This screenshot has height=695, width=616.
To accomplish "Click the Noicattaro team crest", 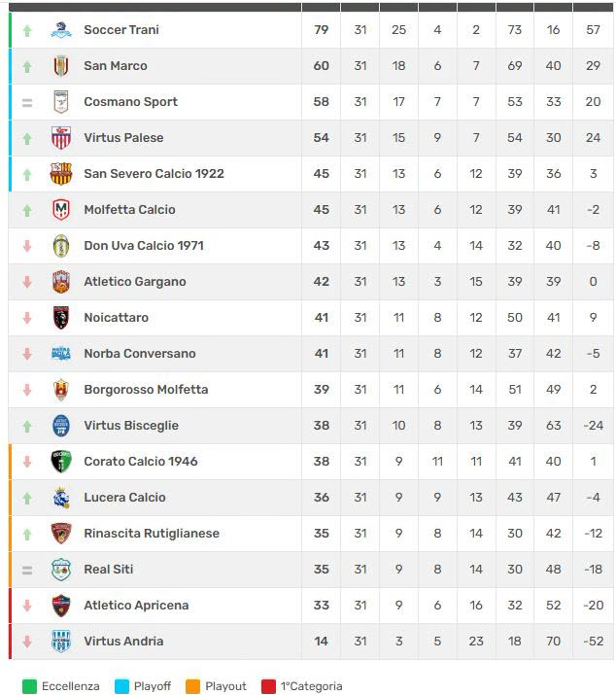I will [x=61, y=318].
